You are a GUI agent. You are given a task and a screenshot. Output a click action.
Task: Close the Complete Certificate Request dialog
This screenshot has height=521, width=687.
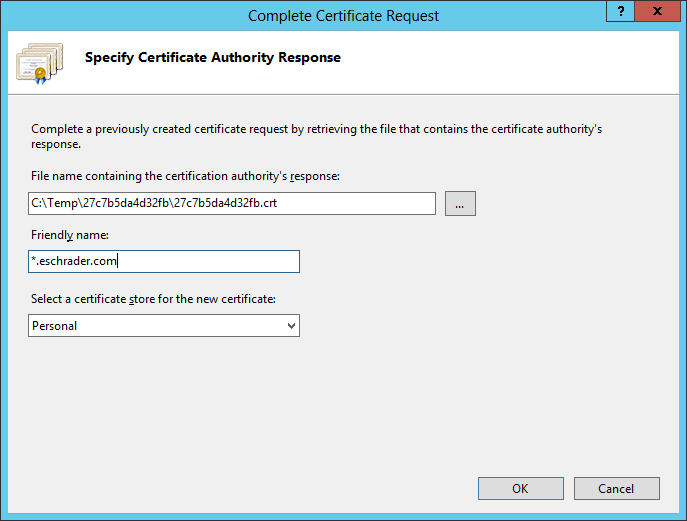[657, 11]
